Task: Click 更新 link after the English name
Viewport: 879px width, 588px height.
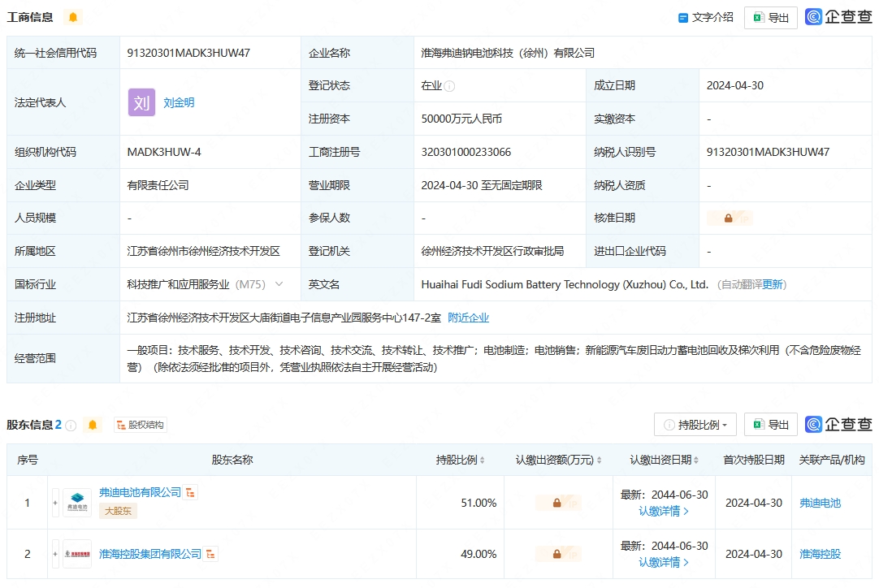Action: 773,284
